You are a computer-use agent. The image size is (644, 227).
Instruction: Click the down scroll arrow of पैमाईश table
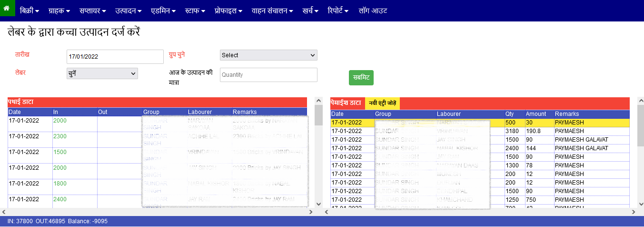pos(640,204)
